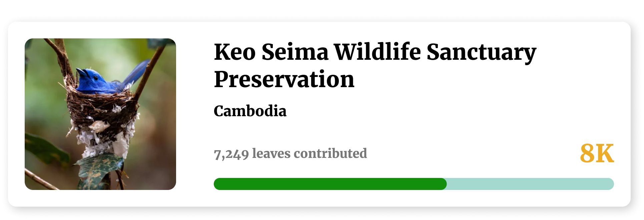Click the rounded right end of progress bar

click(609, 184)
